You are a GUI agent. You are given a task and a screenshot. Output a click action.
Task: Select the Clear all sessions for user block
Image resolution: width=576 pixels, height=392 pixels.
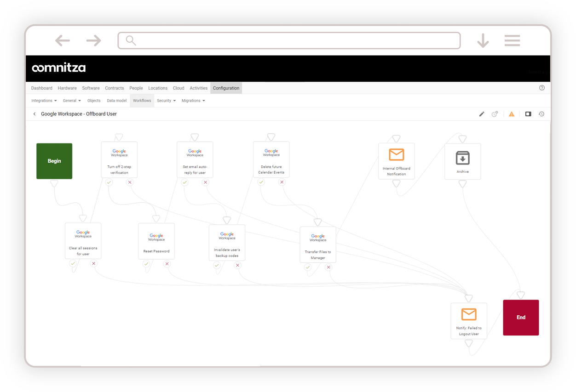[83, 241]
